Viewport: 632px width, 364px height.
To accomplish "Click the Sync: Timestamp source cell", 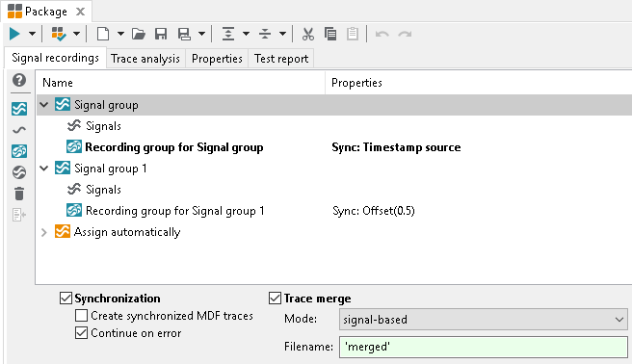I will [396, 147].
